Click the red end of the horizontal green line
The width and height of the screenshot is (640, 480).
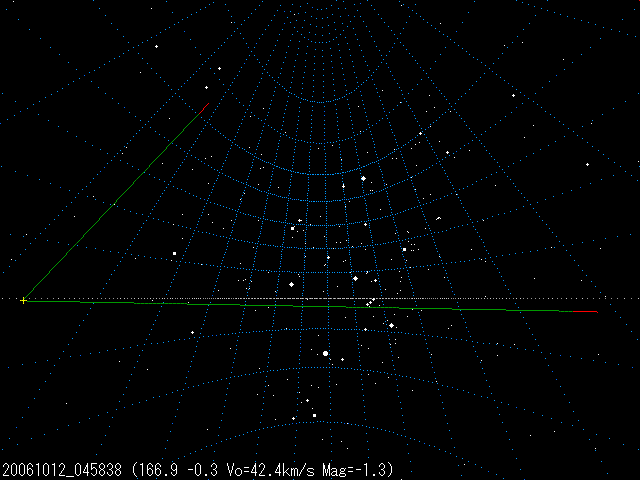click(x=590, y=312)
